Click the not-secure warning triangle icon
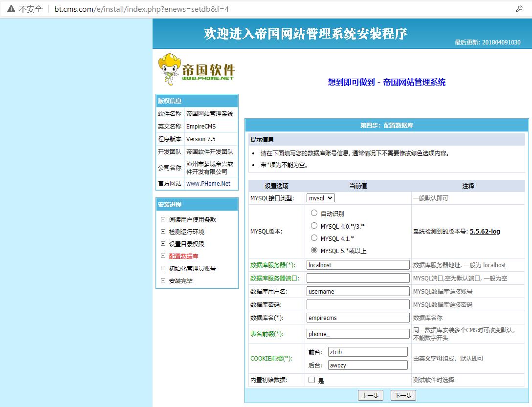The width and height of the screenshot is (532, 407). coord(11,9)
